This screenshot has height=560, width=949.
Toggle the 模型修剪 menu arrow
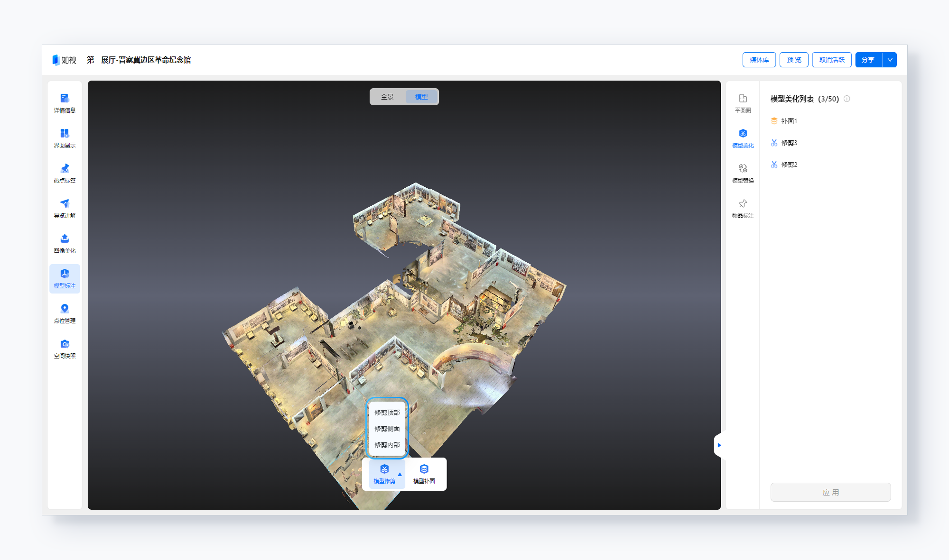coord(400,474)
